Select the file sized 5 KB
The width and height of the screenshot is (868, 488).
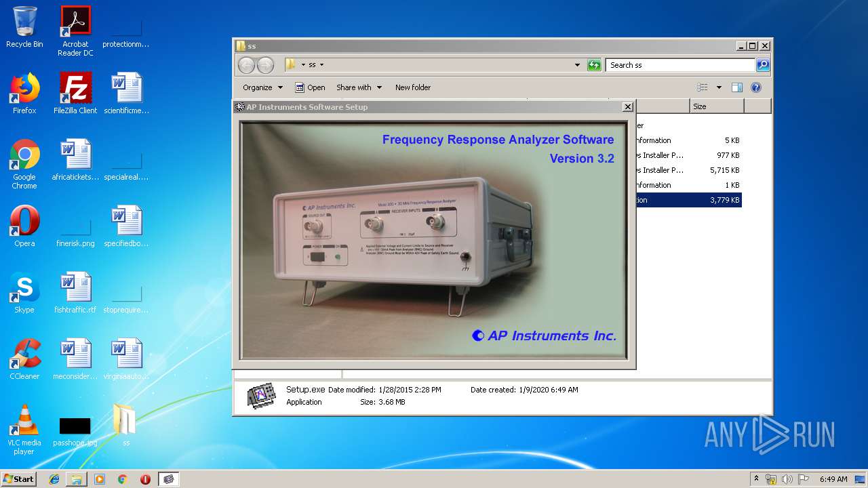click(x=688, y=140)
